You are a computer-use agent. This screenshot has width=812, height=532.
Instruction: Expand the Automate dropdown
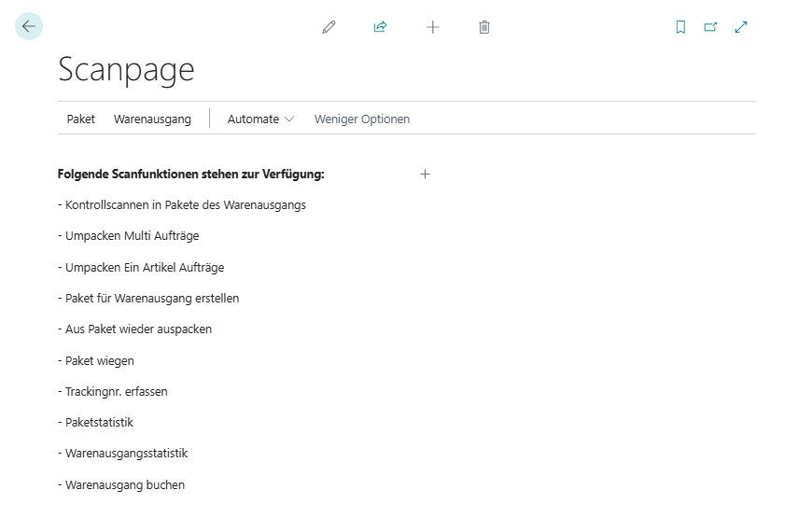pos(253,119)
